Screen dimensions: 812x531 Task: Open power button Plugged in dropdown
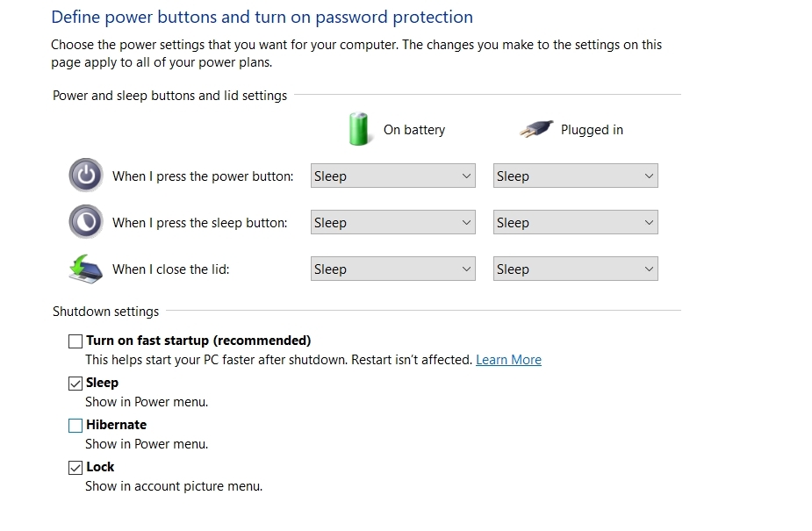pos(575,176)
